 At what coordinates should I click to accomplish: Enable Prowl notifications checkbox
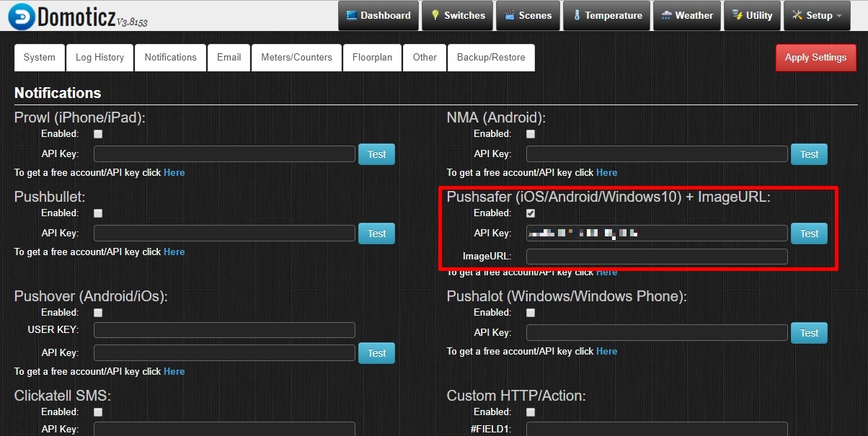pos(98,134)
